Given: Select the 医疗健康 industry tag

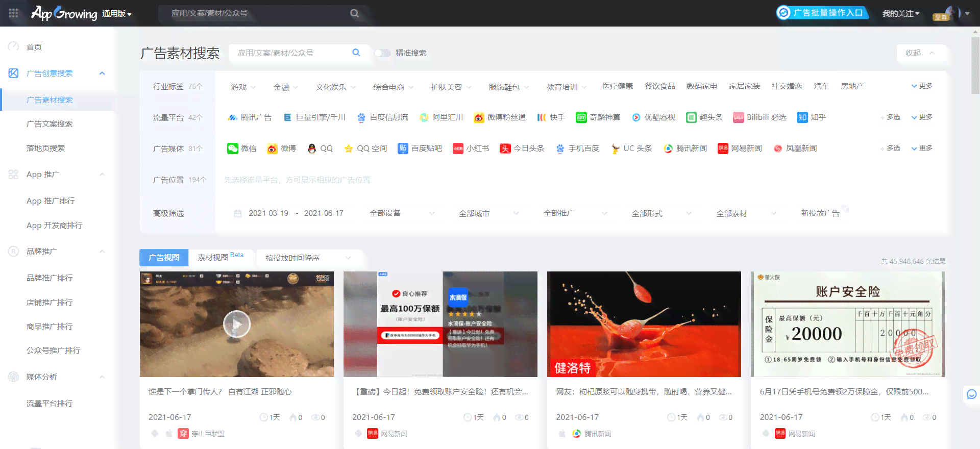Looking at the screenshot, I should click(x=618, y=86).
